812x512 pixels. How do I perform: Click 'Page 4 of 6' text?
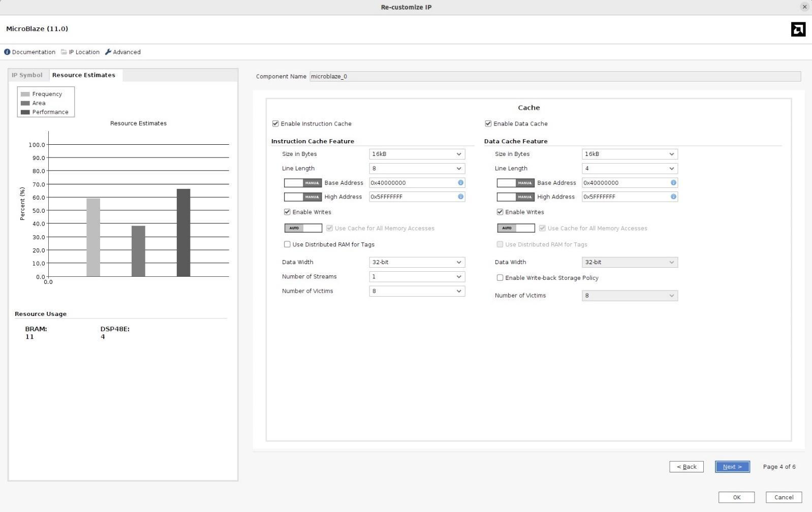tap(779, 467)
